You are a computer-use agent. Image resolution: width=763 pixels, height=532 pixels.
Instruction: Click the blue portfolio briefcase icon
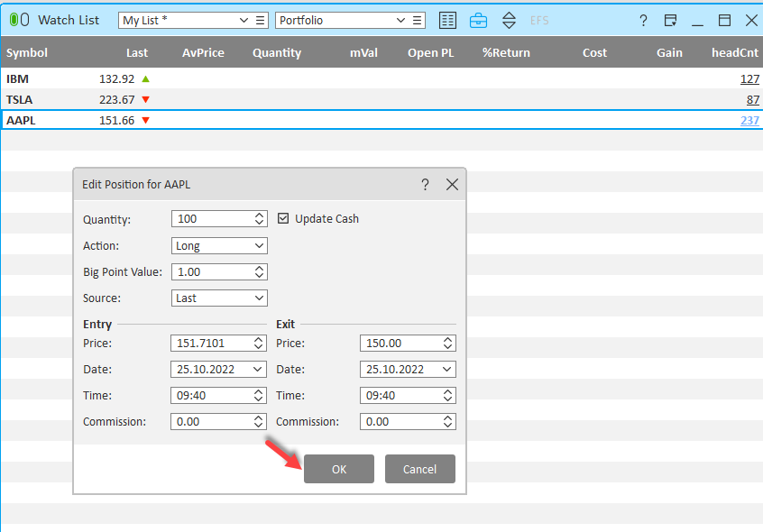(478, 21)
